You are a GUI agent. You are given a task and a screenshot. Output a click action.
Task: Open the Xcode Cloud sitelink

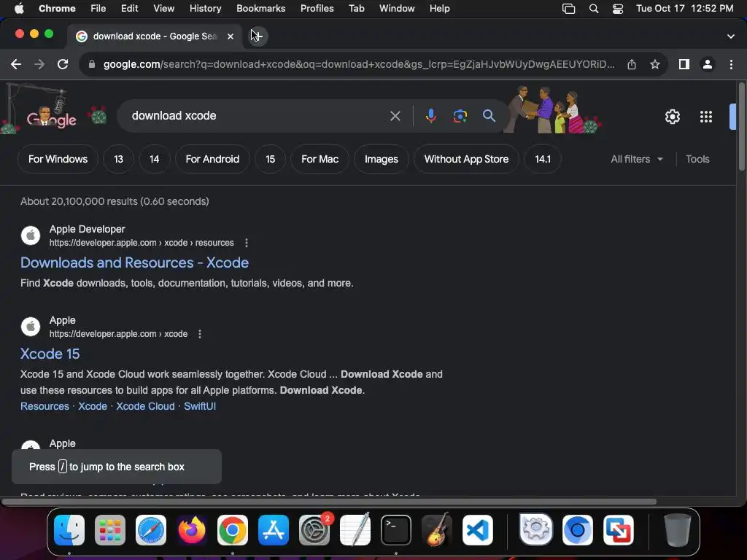tap(145, 406)
